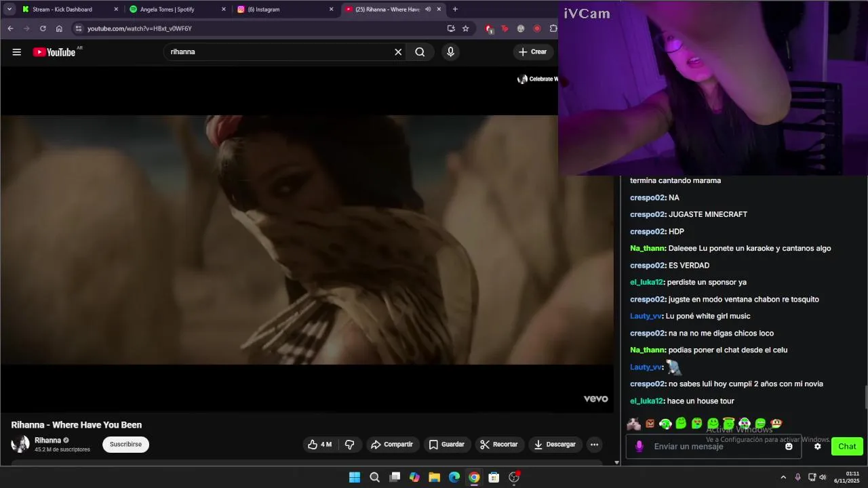Open Microsoft Edge from taskbar
The image size is (868, 488).
click(454, 477)
